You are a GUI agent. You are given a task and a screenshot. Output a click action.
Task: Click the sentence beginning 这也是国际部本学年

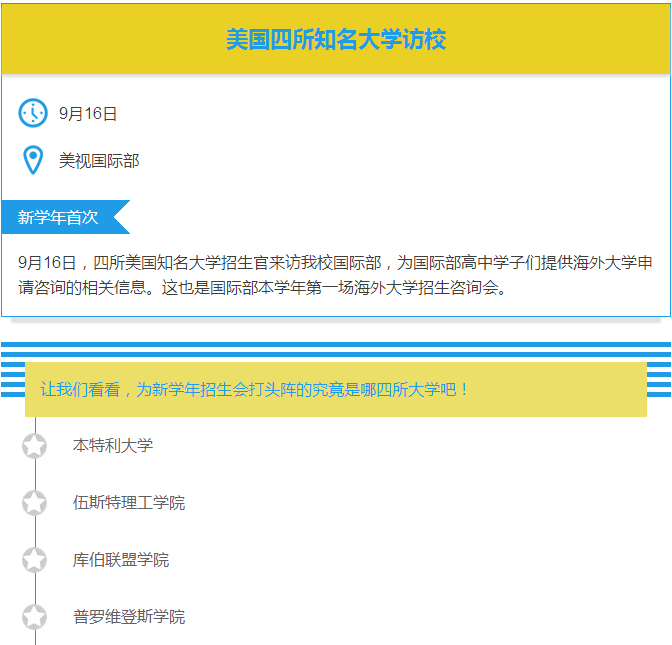click(x=340, y=289)
